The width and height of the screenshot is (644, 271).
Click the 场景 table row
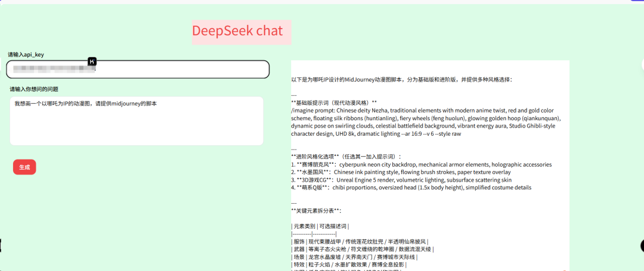click(x=354, y=257)
